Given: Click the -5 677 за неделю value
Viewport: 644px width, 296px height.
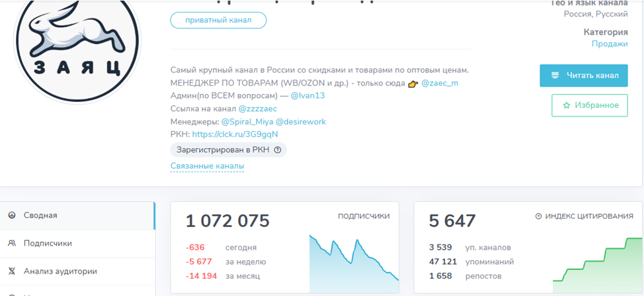Looking at the screenshot, I should point(198,262).
